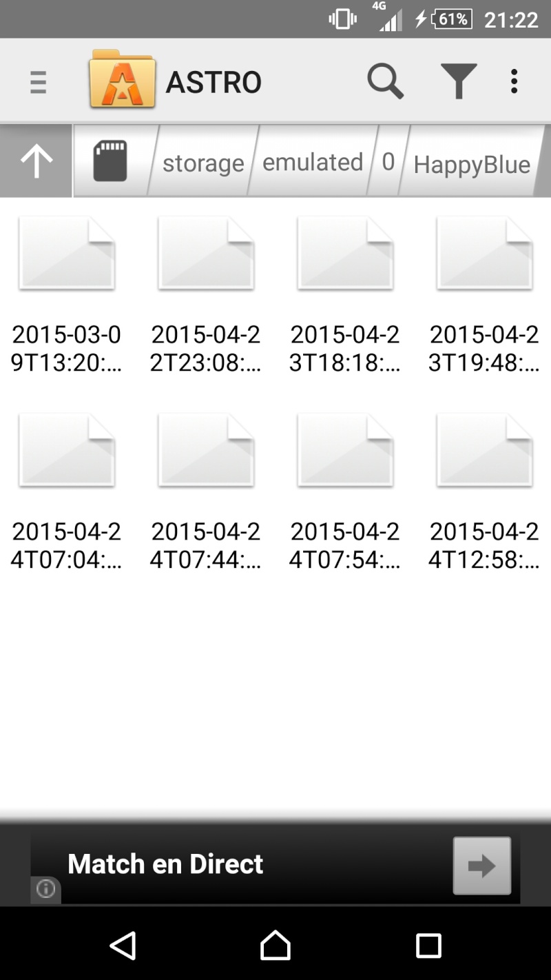Go up one directory with arrow
Image resolution: width=551 pixels, height=980 pixels.
(x=36, y=161)
